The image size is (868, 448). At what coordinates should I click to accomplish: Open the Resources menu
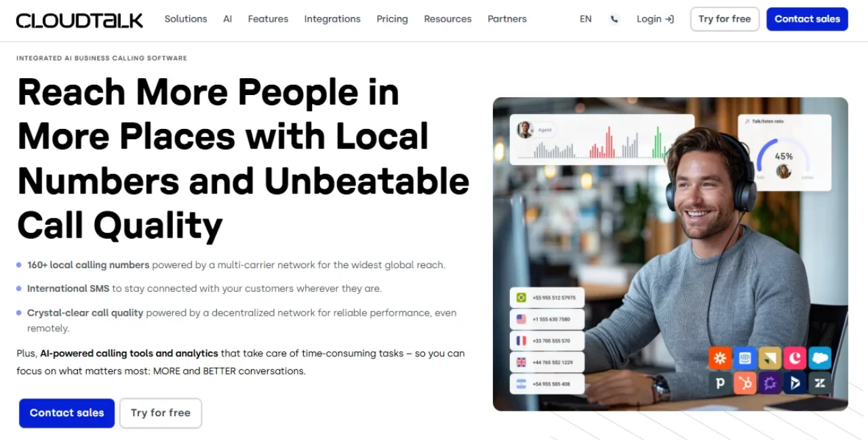pyautogui.click(x=448, y=19)
